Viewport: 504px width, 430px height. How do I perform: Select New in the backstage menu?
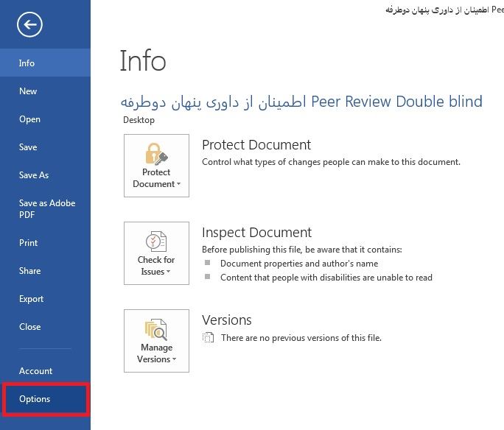[45, 91]
